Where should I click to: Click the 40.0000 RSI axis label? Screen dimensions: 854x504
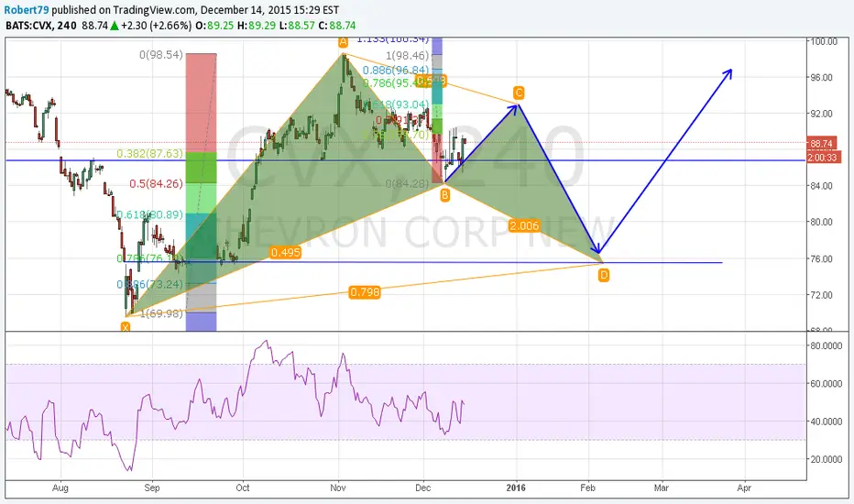pyautogui.click(x=827, y=422)
